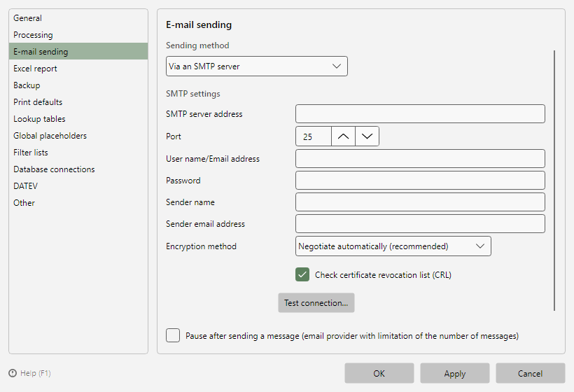The width and height of the screenshot is (574, 392).
Task: Go to Backup settings
Action: tap(78, 85)
